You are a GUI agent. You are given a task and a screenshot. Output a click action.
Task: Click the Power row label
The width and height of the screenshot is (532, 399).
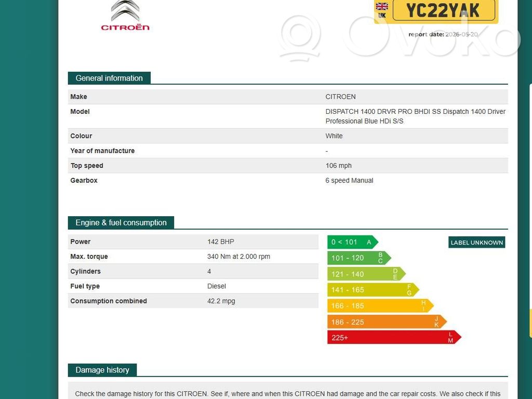coord(81,242)
